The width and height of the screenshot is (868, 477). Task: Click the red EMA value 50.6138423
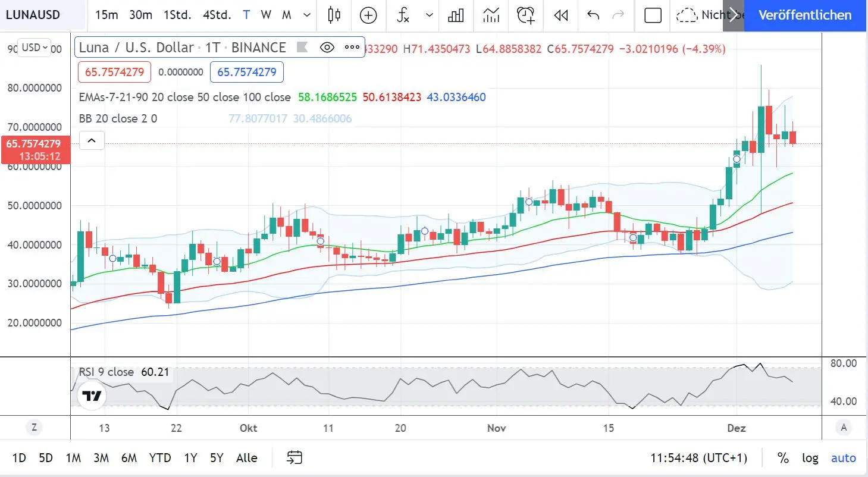[391, 97]
